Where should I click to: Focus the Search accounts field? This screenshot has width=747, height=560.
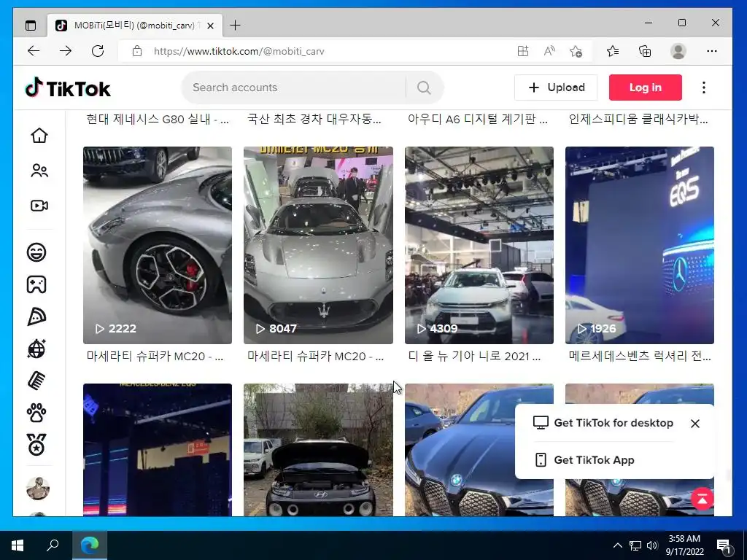[x=293, y=87]
